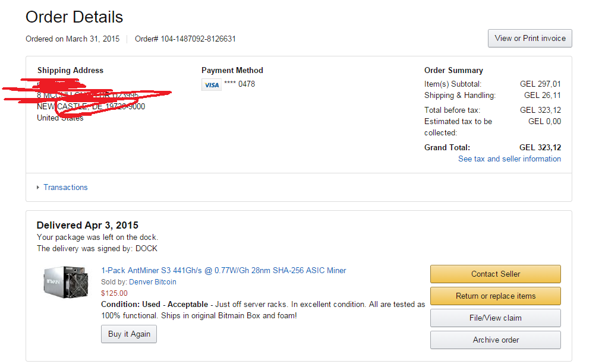Click the $125.00 item price
Screen dimensions: 602x364
tap(114, 293)
